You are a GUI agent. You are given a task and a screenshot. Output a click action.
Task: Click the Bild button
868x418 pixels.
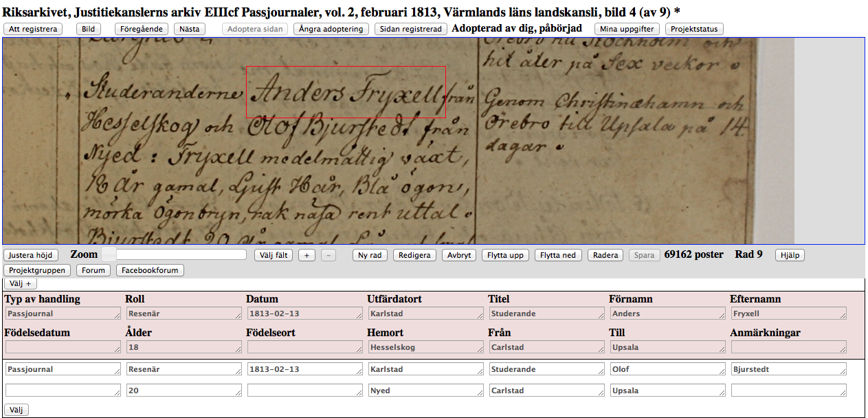click(x=89, y=29)
